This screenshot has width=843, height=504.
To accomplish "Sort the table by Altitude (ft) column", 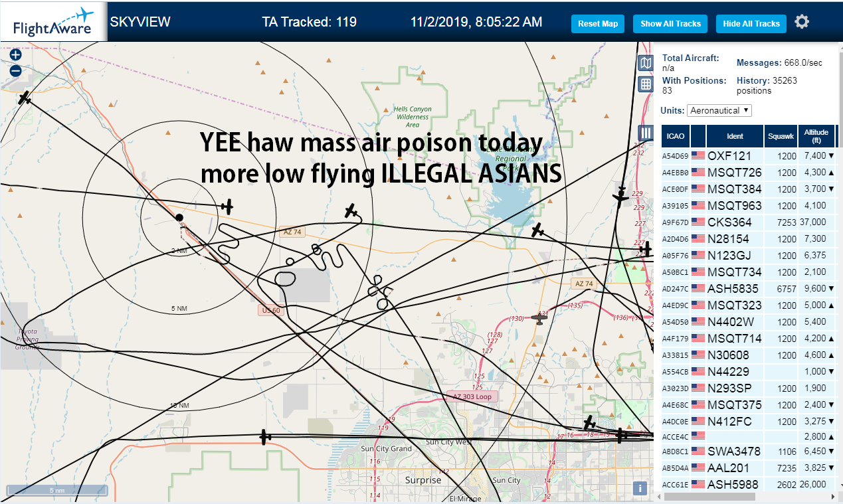I will click(816, 136).
